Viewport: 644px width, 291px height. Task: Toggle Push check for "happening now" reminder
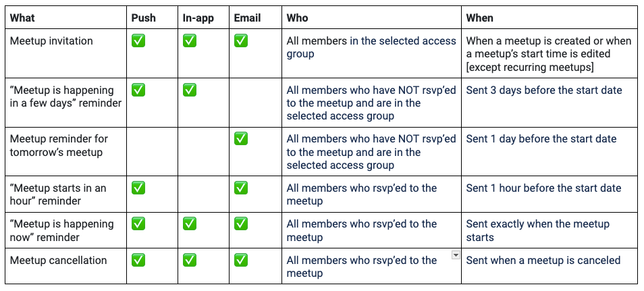pos(138,223)
